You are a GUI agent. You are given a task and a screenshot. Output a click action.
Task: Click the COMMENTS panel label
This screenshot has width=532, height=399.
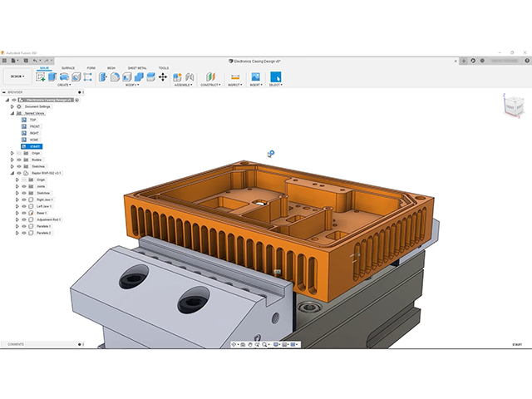tap(16, 344)
